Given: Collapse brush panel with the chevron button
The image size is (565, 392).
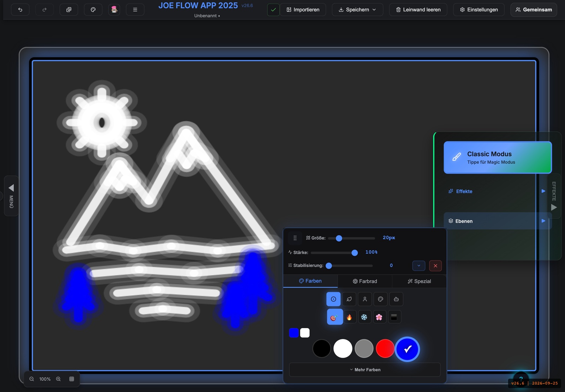Looking at the screenshot, I should (x=419, y=266).
